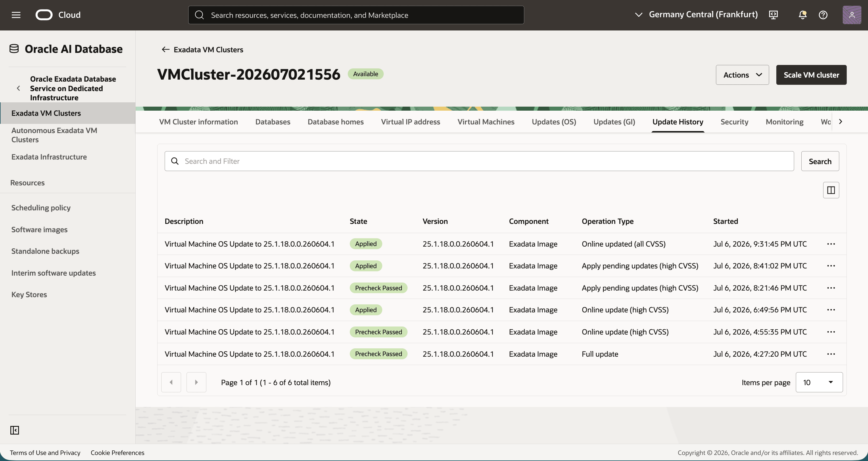Viewport: 868px width, 461px height.
Task: Focus the Search and Filter field
Action: (479, 161)
